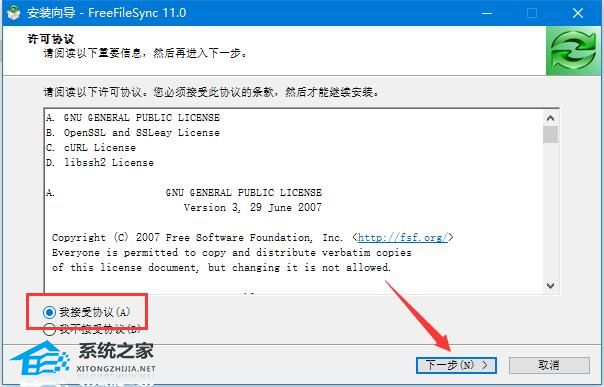Click the "A. GNU GENERAL PUBLIC LICENSE" index line

click(133, 117)
